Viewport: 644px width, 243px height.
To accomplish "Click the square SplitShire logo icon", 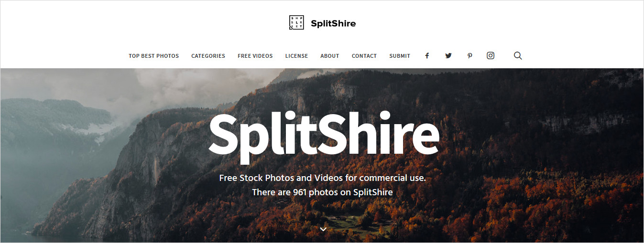I will coord(296,22).
